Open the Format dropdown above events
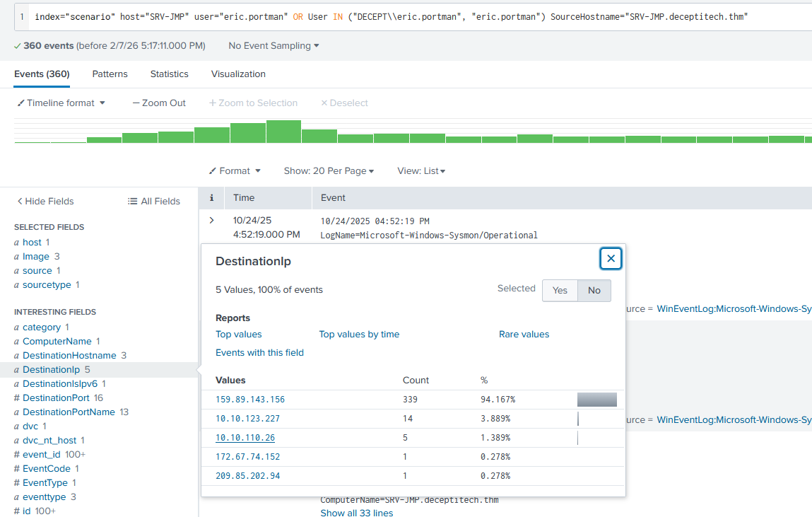The width and height of the screenshot is (812, 517). point(235,171)
